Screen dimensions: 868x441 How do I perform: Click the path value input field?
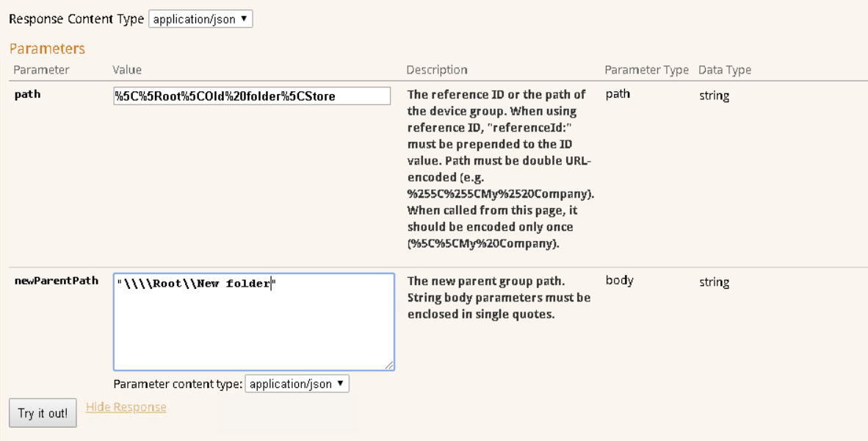pos(251,96)
